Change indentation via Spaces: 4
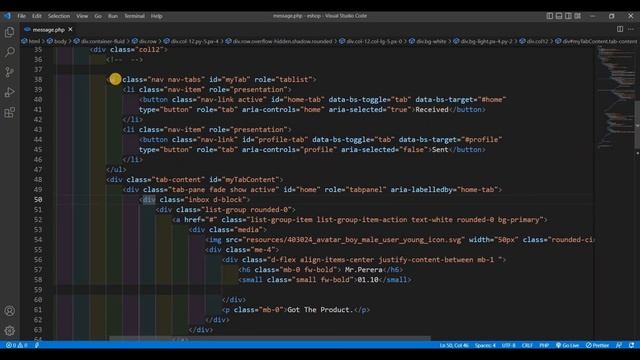The image size is (640, 360). [485, 345]
